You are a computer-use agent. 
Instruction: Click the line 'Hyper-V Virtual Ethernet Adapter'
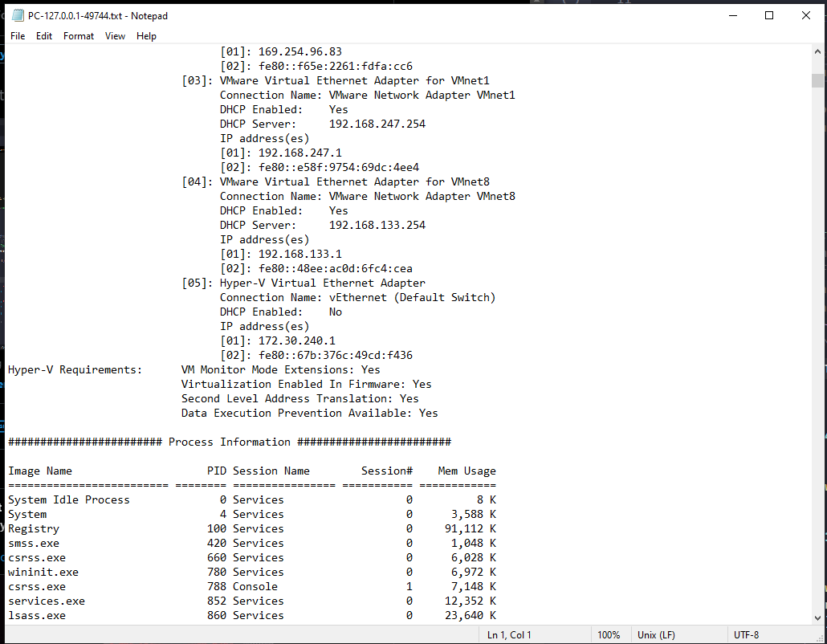pos(323,283)
